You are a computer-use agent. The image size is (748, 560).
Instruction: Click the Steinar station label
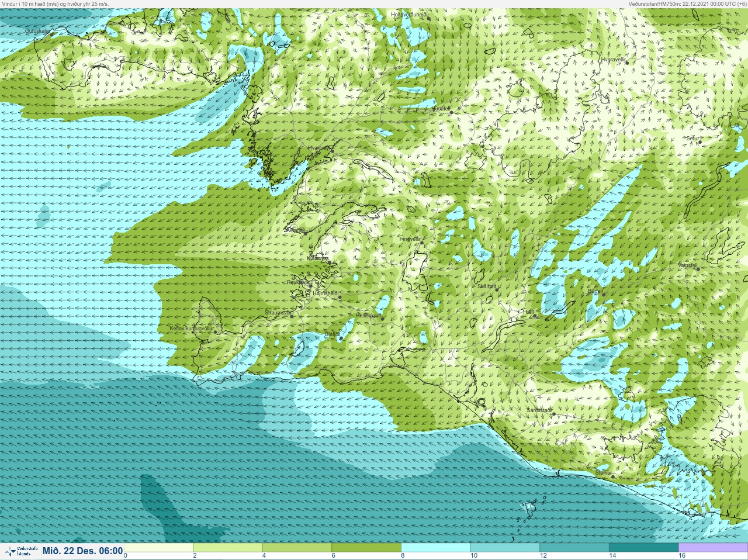604,473
